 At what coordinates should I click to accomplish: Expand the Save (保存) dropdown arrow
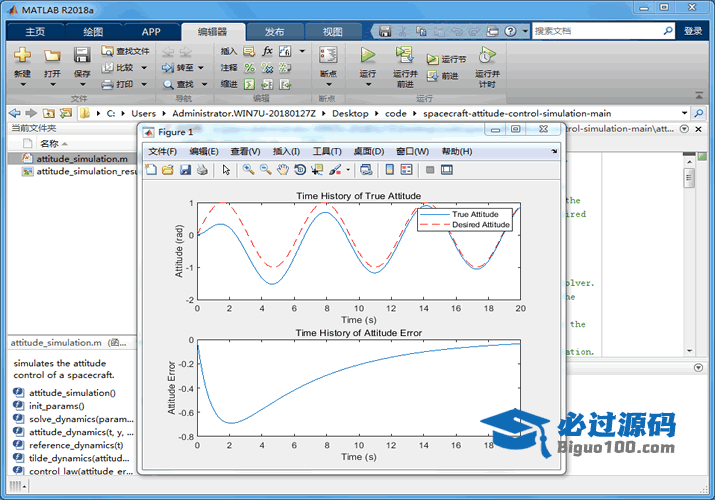tap(83, 84)
